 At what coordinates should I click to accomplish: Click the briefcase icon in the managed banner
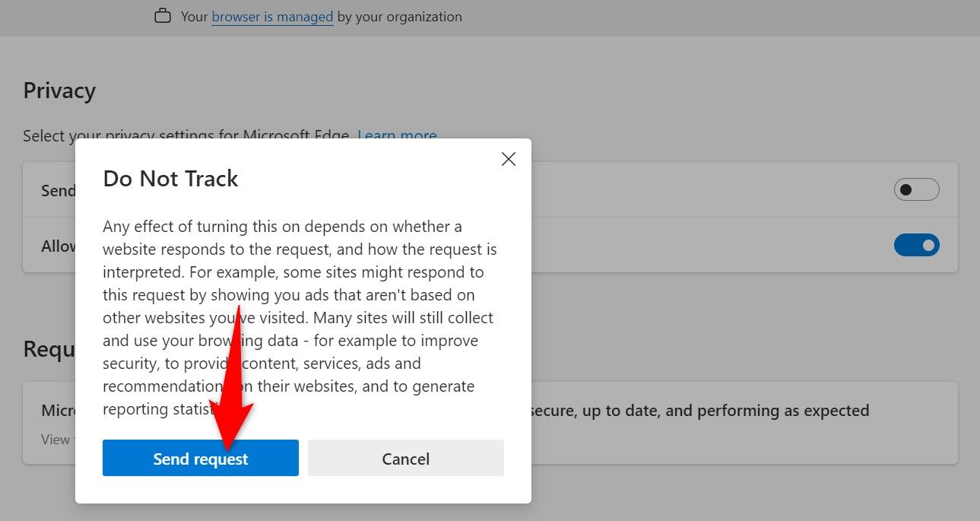(162, 15)
